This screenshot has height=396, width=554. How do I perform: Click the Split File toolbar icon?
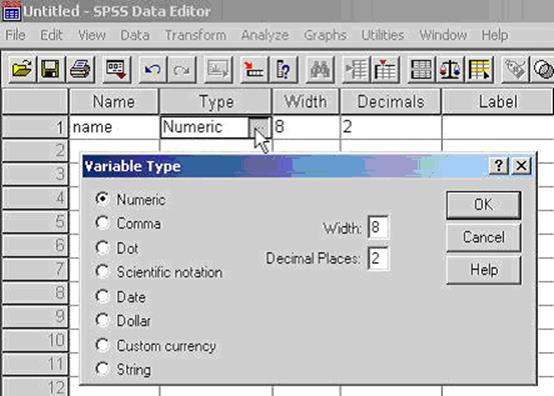421,69
